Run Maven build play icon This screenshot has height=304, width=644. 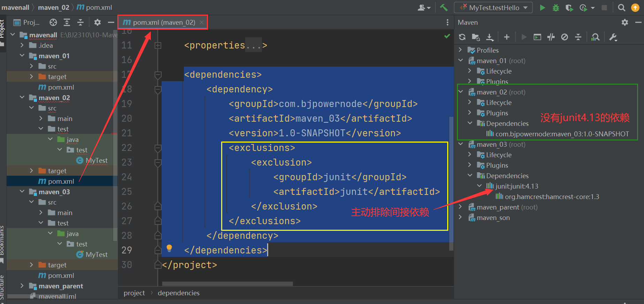click(x=524, y=37)
